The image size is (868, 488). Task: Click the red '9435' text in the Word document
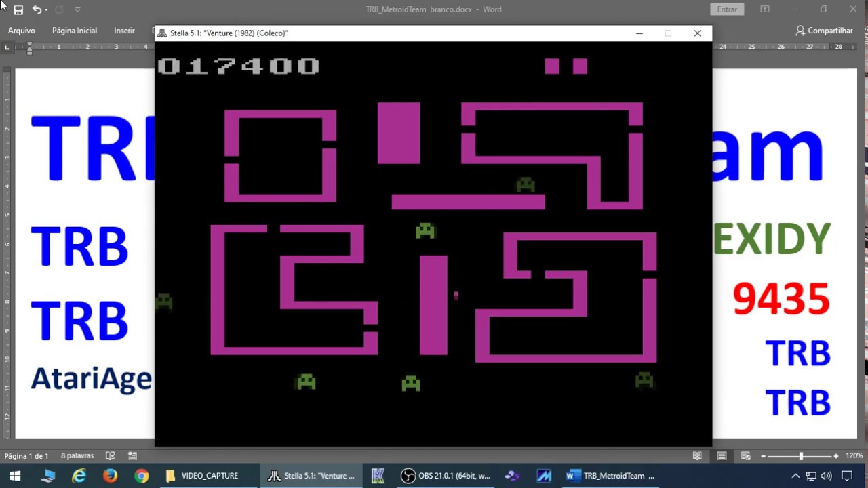pos(781,300)
